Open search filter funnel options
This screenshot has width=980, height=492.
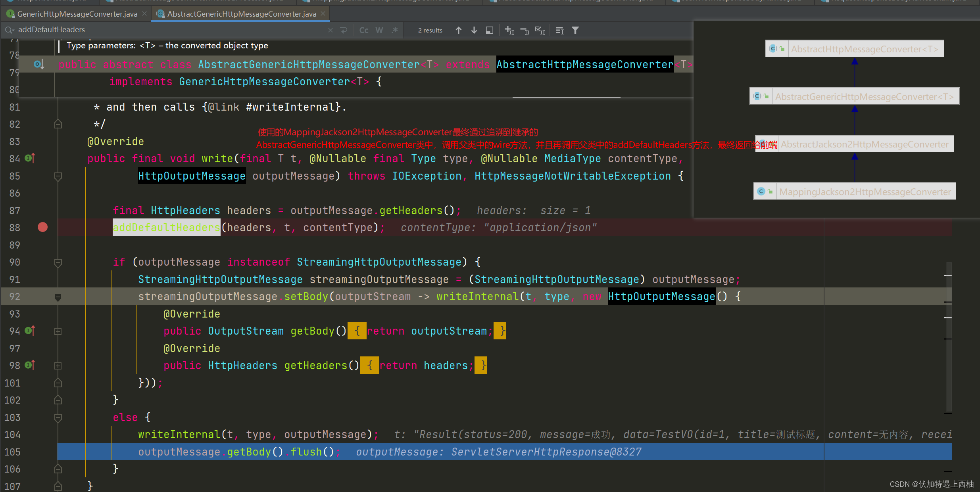tap(575, 30)
